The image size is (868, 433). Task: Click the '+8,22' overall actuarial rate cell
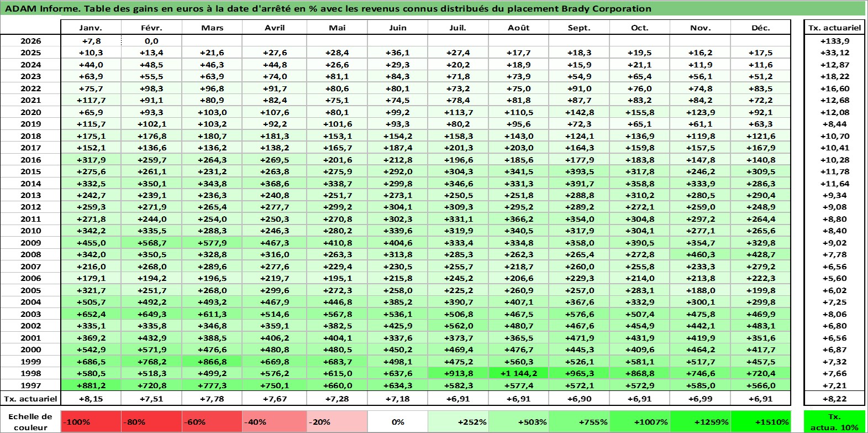[x=834, y=399]
